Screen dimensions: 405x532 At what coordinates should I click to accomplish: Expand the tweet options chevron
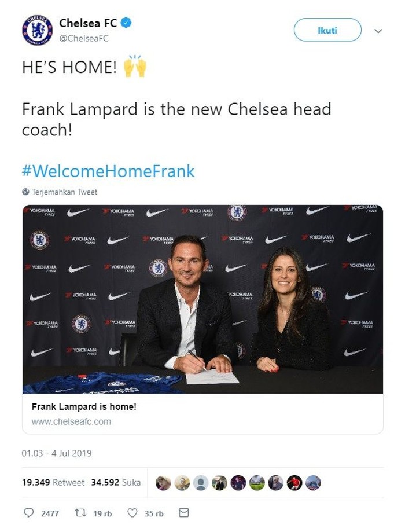point(378,31)
